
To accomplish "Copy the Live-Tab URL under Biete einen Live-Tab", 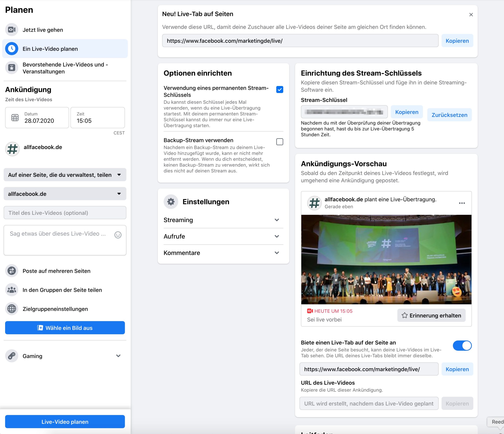I will tap(457, 369).
